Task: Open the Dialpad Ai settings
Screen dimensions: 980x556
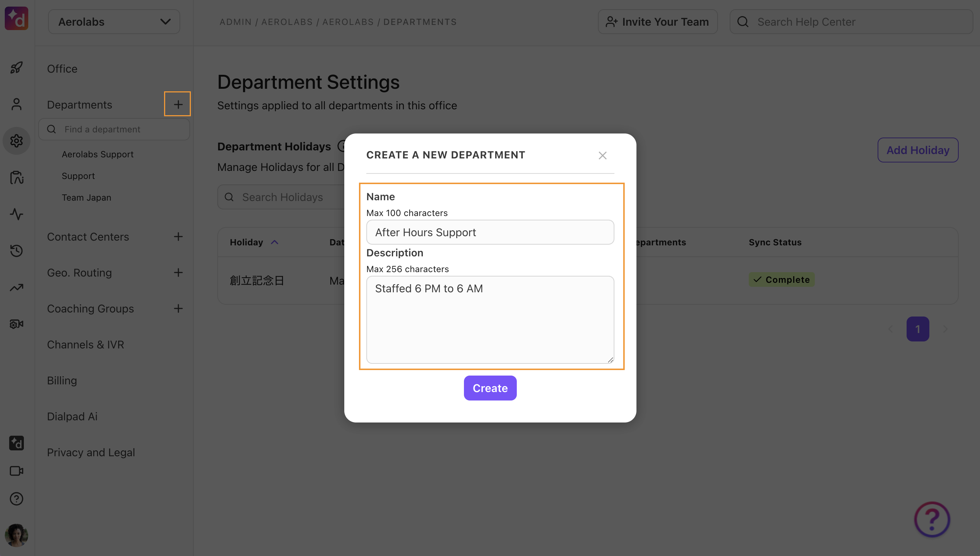Action: (x=72, y=416)
